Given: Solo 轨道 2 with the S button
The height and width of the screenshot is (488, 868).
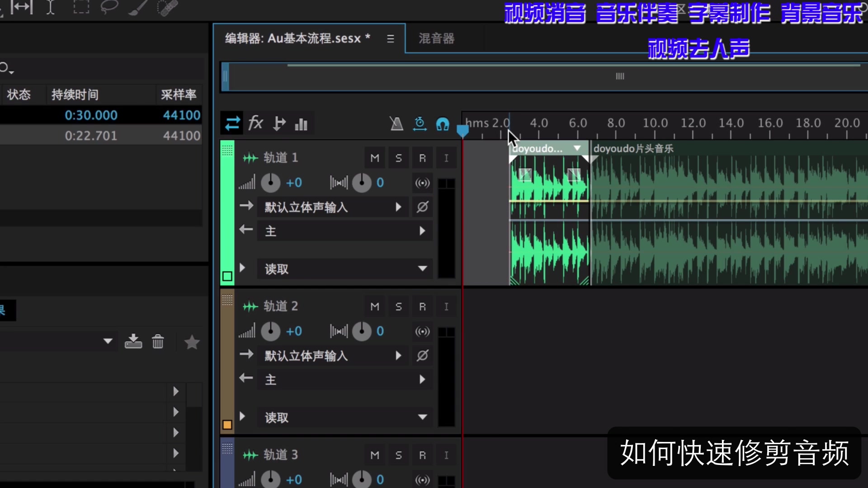Looking at the screenshot, I should (x=398, y=306).
